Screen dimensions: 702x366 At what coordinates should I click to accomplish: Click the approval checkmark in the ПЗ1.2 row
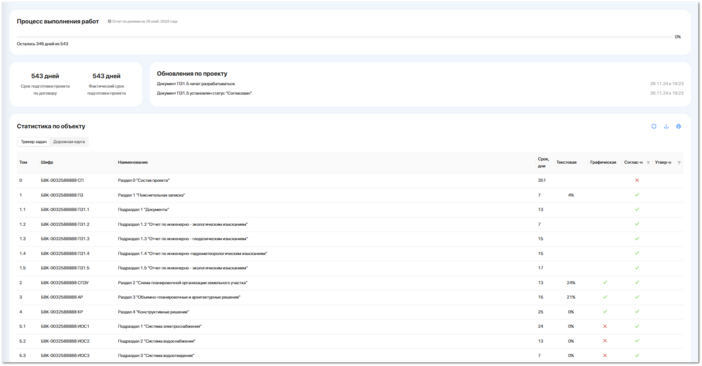[x=637, y=224]
